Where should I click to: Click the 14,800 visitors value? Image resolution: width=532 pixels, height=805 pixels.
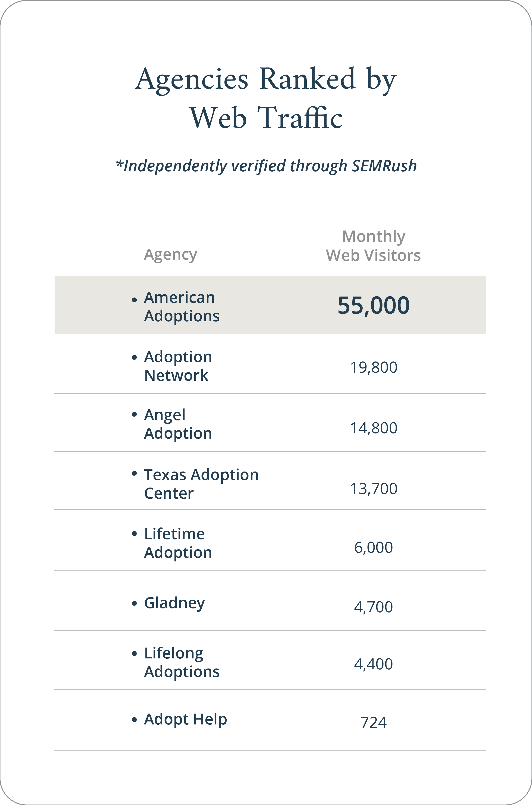point(374,428)
